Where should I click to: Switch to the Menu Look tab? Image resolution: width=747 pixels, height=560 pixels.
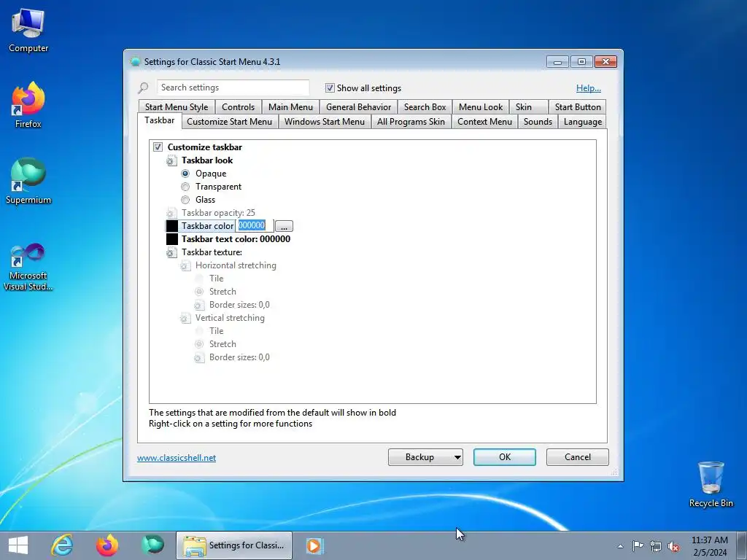pos(481,107)
